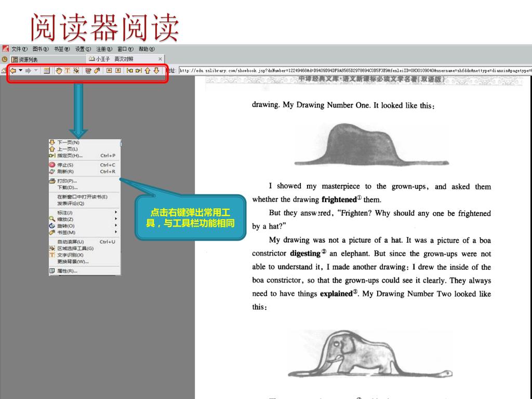The image size is (532, 399).
Task: Choose 文字识别(X) in the context menu
Action: click(85, 255)
